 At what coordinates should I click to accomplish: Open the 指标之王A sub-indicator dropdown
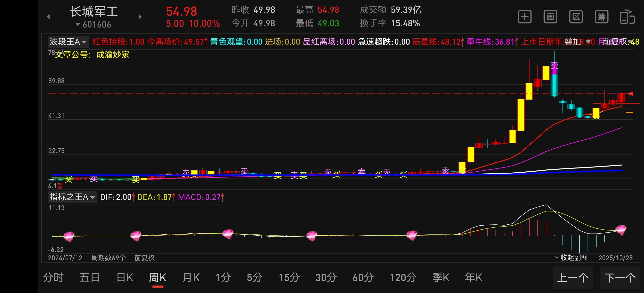click(72, 197)
